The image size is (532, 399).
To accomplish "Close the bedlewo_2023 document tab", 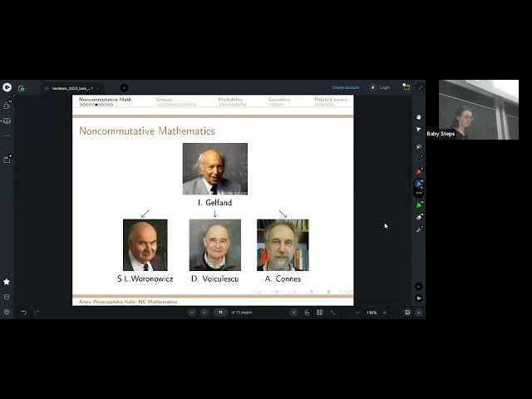I will (98, 88).
